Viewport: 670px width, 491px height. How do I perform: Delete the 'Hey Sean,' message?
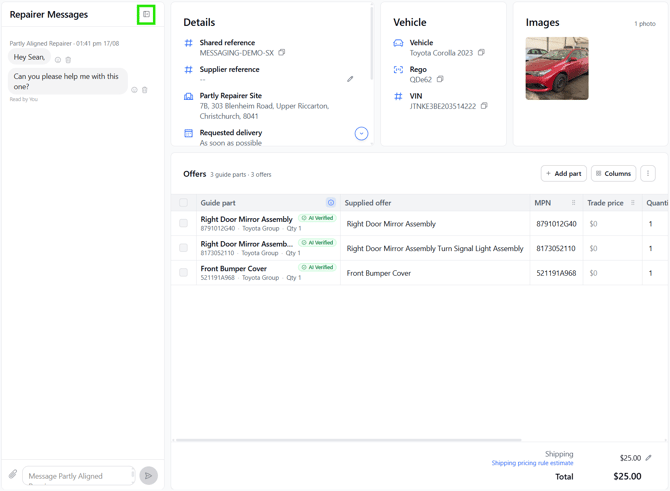pos(68,60)
